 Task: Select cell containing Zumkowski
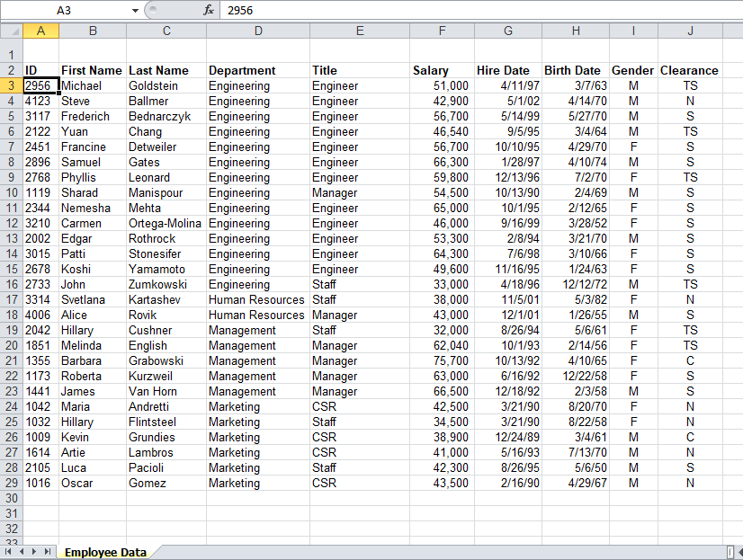[x=166, y=285]
